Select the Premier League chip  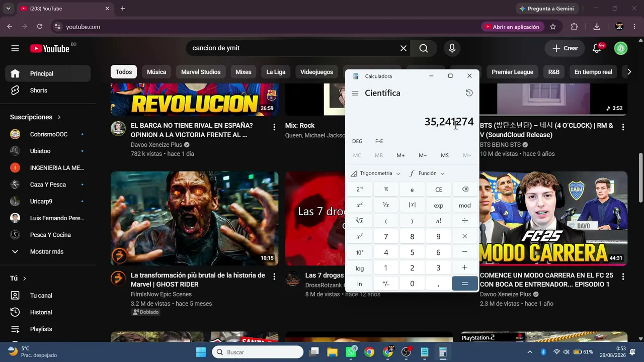pos(513,72)
